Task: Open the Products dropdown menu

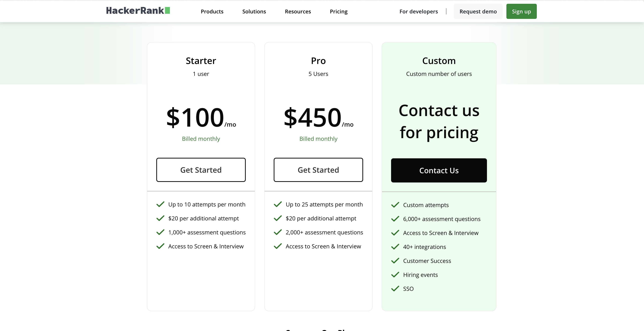Action: point(212,11)
